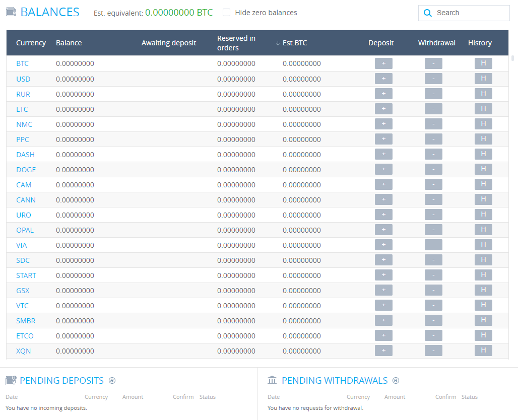
Task: Open the RUR currency link
Action: tap(23, 94)
